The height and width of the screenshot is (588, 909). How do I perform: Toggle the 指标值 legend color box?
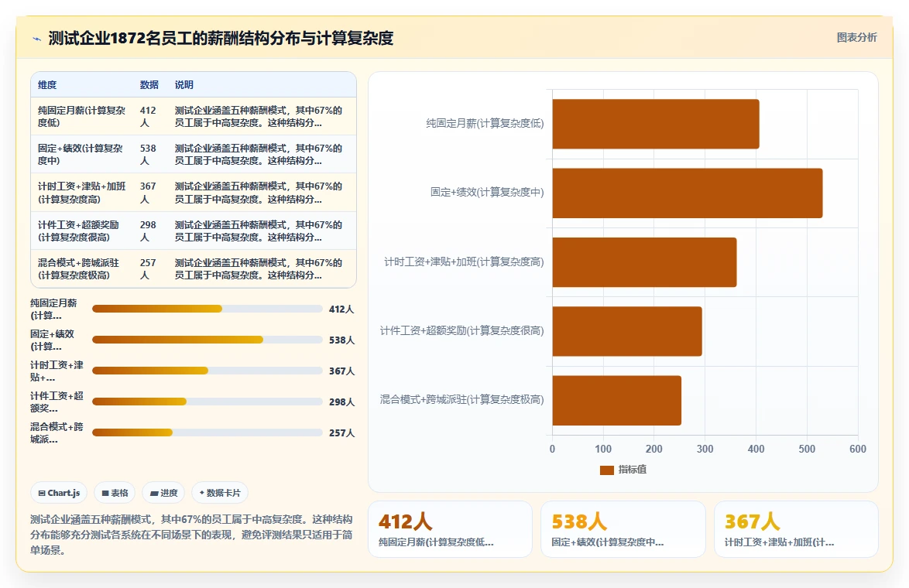pyautogui.click(x=606, y=470)
